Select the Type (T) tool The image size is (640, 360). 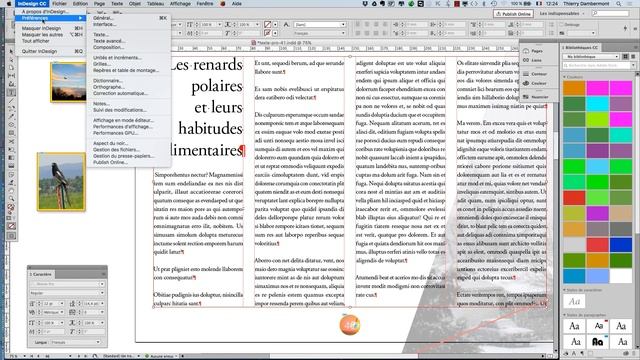click(11, 93)
